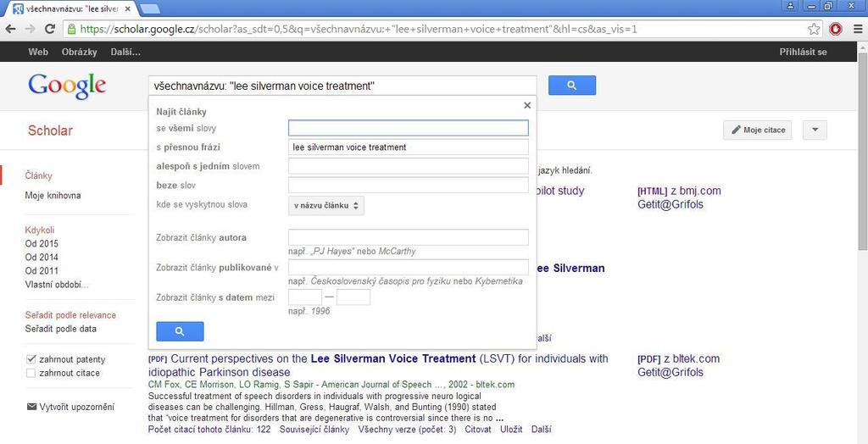This screenshot has height=444, width=868.
Task: Go back with the browser back arrow
Action: tap(10, 29)
